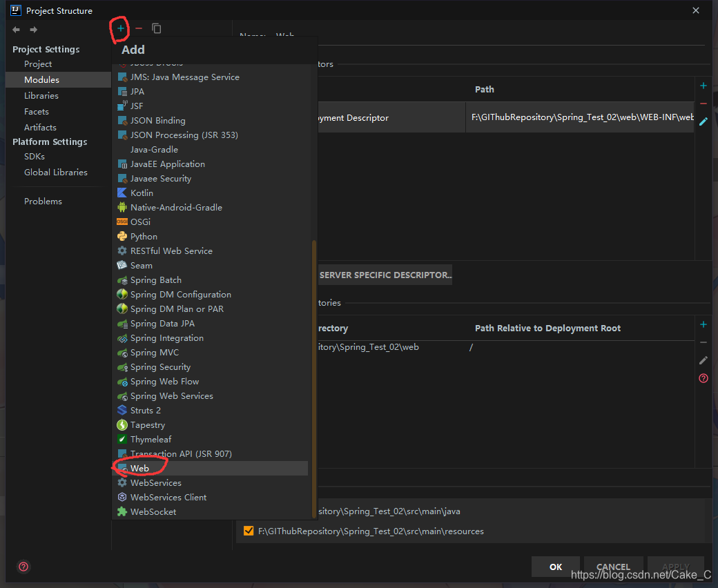The height and width of the screenshot is (588, 718).
Task: Uncheck the src\main\resources source root checkbox
Action: tap(249, 531)
